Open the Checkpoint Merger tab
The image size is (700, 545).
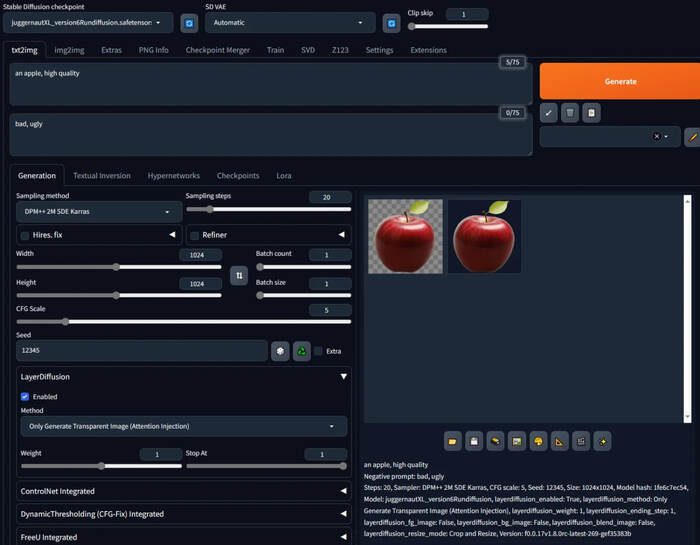pos(218,50)
